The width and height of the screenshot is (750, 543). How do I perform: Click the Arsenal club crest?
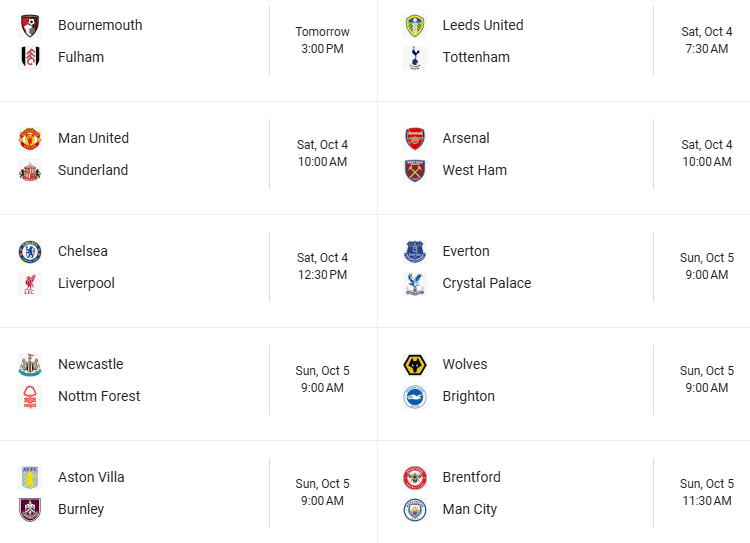[x=415, y=139]
